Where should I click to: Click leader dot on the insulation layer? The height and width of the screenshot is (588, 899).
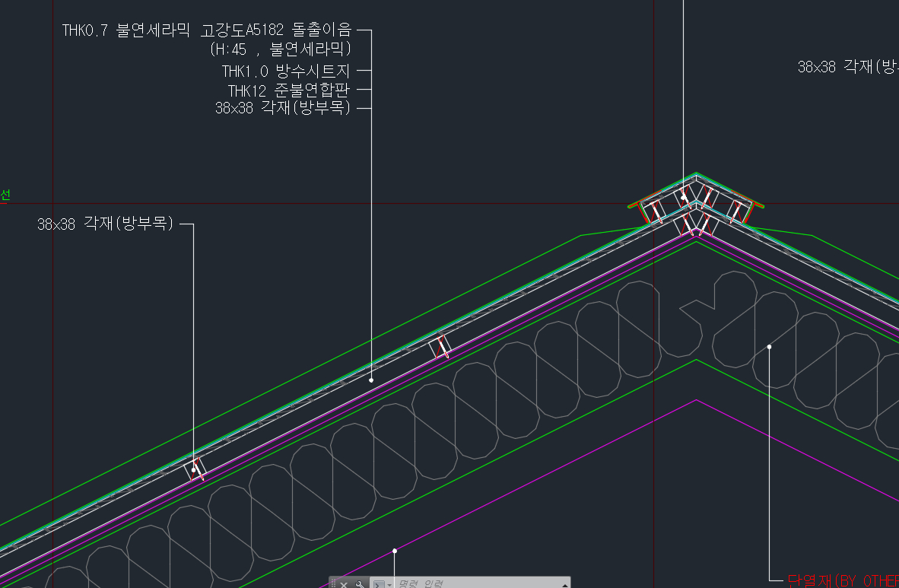770,347
